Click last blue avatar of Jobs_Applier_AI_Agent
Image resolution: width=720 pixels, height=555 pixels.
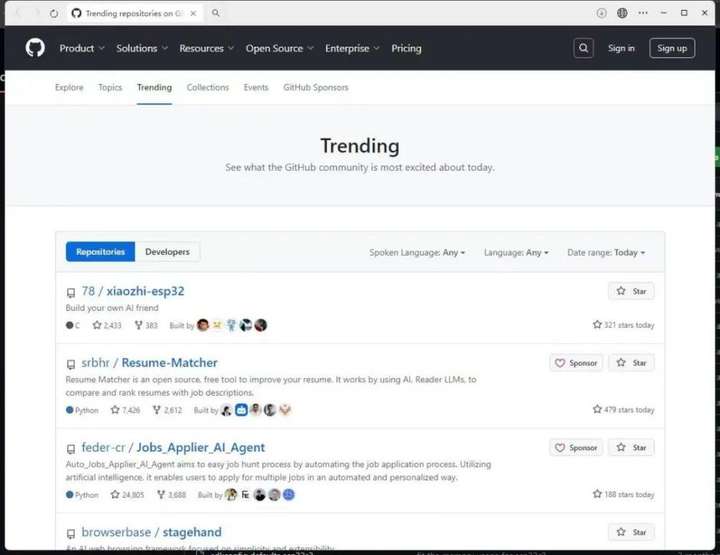289,494
